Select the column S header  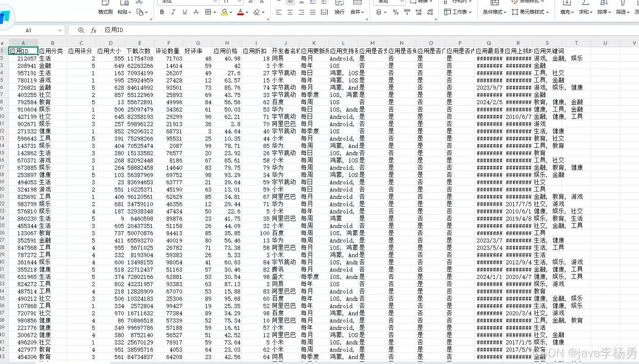coord(547,43)
